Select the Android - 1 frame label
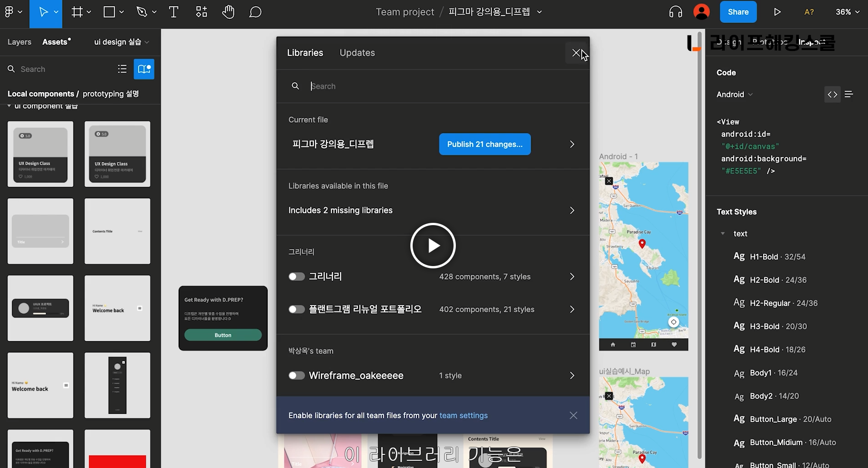 (x=619, y=156)
